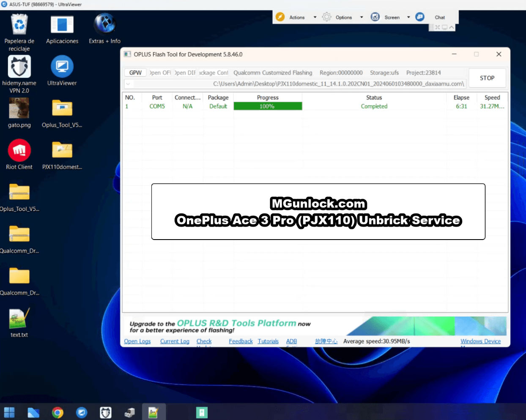Open the Options menu
The width and height of the screenshot is (526, 420).
pyautogui.click(x=344, y=17)
